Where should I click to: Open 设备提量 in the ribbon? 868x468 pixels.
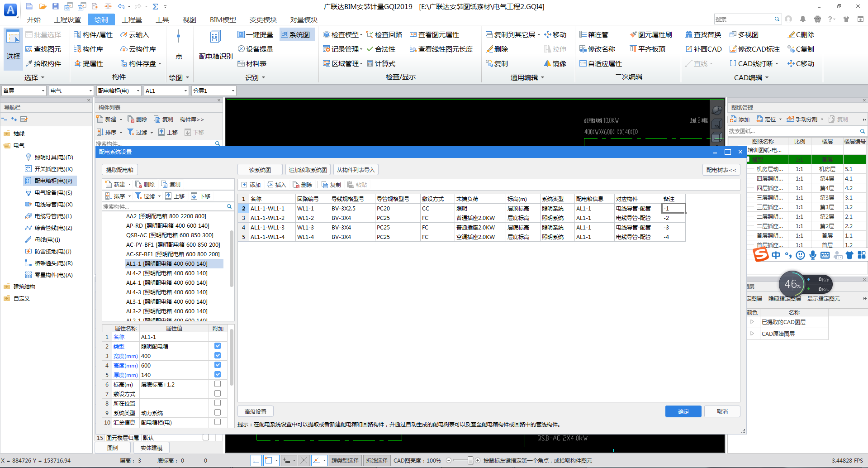(x=255, y=49)
